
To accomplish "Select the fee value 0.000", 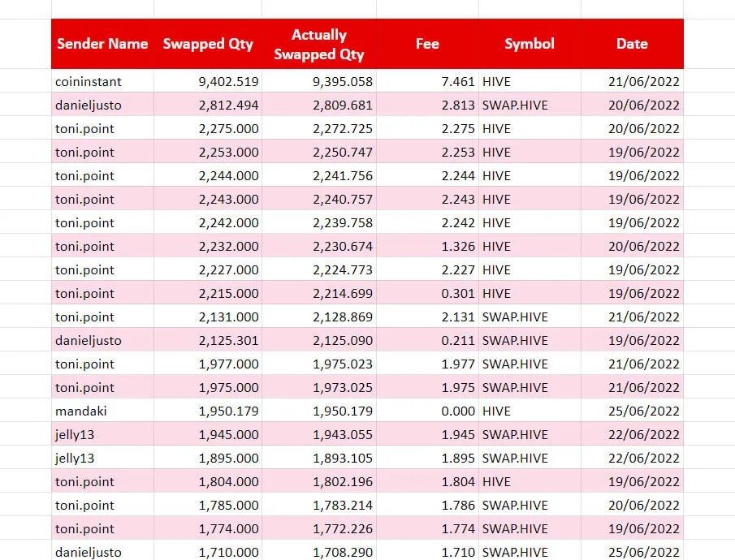I will coord(427,411).
